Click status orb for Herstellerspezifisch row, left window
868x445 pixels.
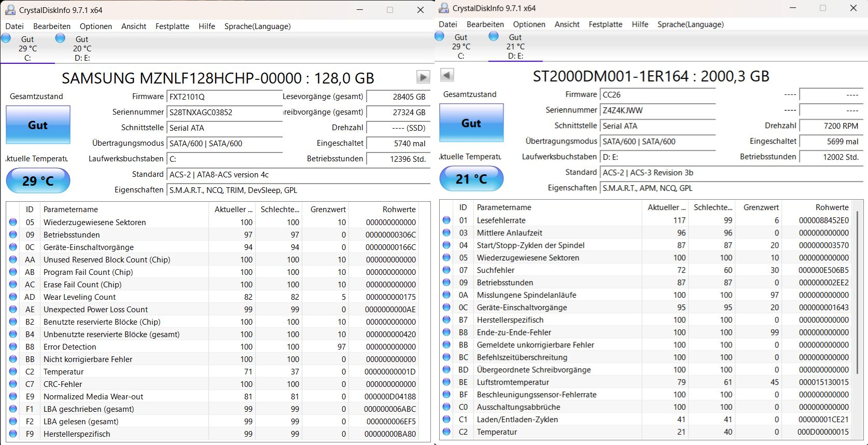tap(13, 434)
